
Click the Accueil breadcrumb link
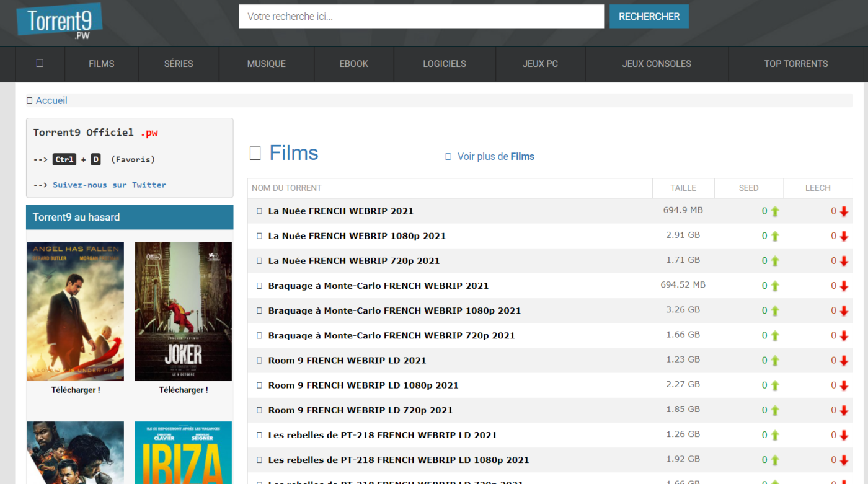coord(51,100)
